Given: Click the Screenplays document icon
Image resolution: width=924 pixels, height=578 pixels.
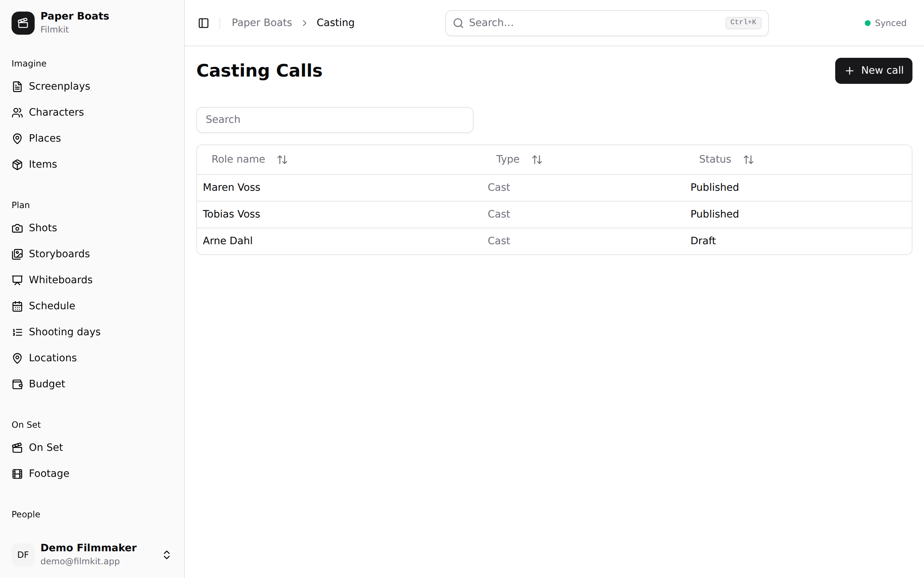Looking at the screenshot, I should (x=17, y=86).
